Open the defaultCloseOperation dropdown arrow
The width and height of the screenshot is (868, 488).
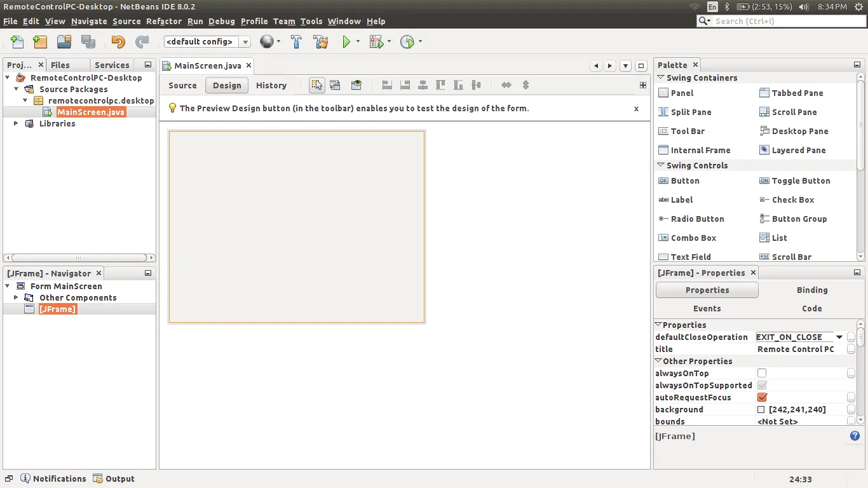pos(839,337)
